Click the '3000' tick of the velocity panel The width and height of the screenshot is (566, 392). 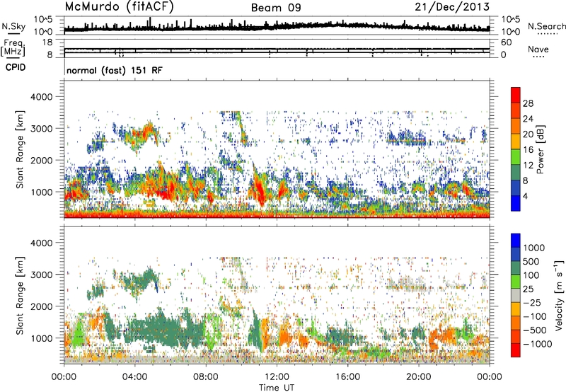[x=42, y=275]
